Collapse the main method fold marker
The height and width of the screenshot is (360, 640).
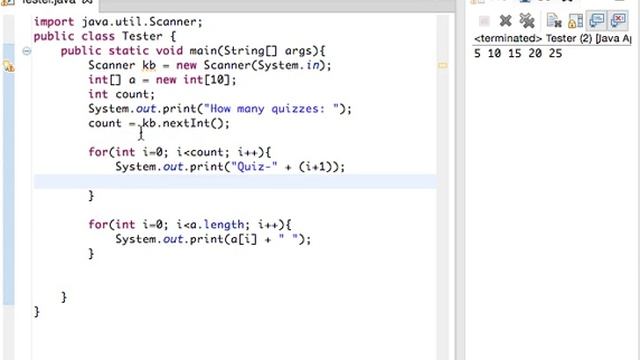coord(27,51)
